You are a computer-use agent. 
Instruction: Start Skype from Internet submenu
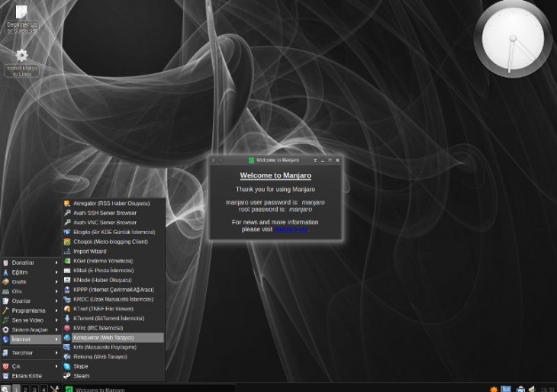coord(114,366)
